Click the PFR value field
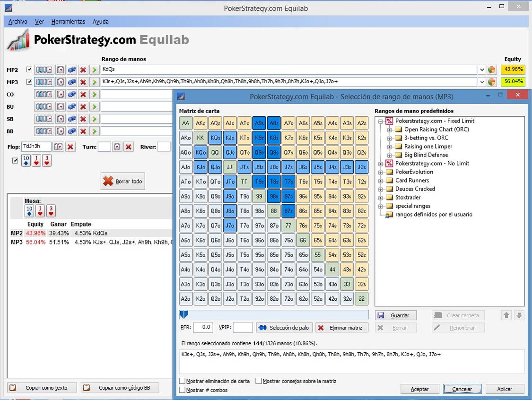This screenshot has height=400, width=532. pos(203,327)
